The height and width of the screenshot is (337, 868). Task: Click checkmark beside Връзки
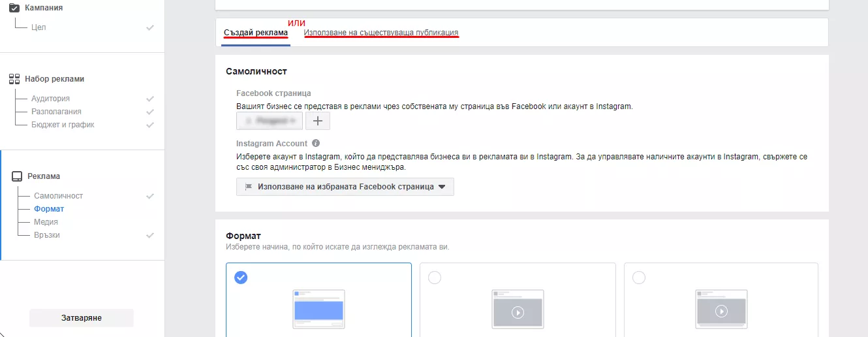tap(150, 235)
